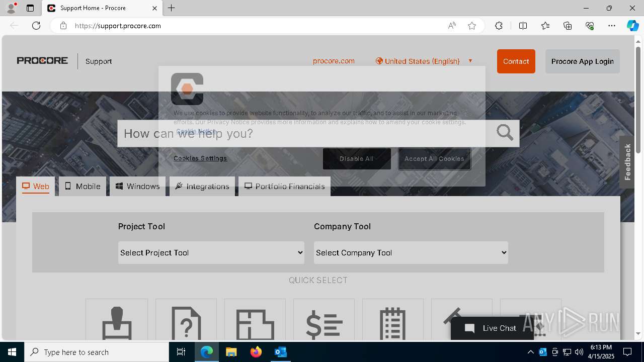The width and height of the screenshot is (644, 362).
Task: Open the Cookie Notice link
Action: (x=196, y=131)
